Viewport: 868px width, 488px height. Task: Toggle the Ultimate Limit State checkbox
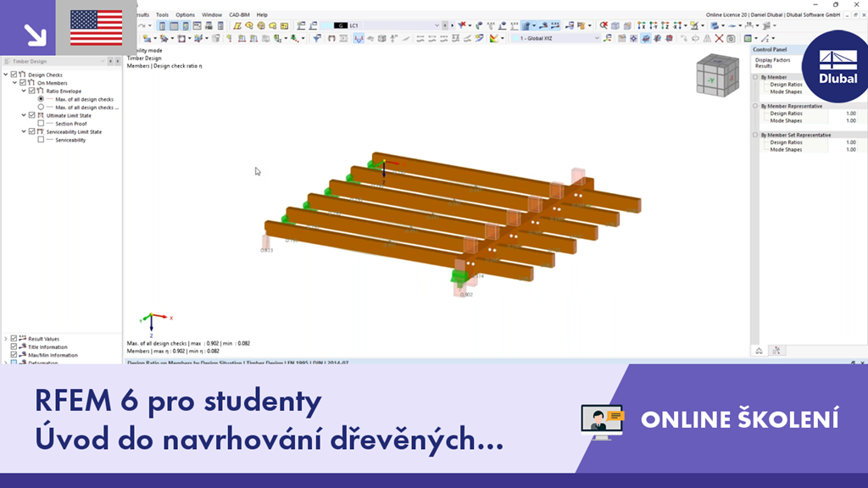click(31, 115)
